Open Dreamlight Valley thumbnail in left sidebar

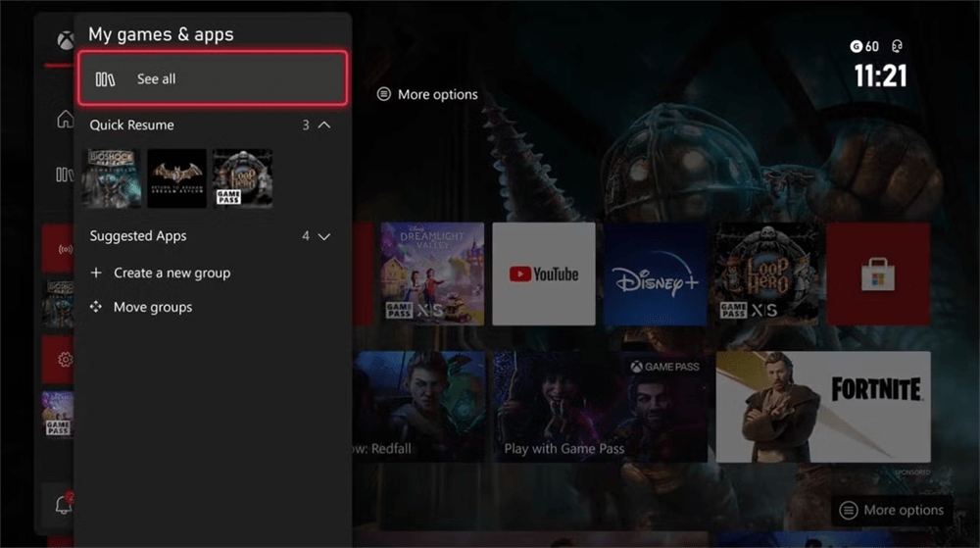[58, 414]
